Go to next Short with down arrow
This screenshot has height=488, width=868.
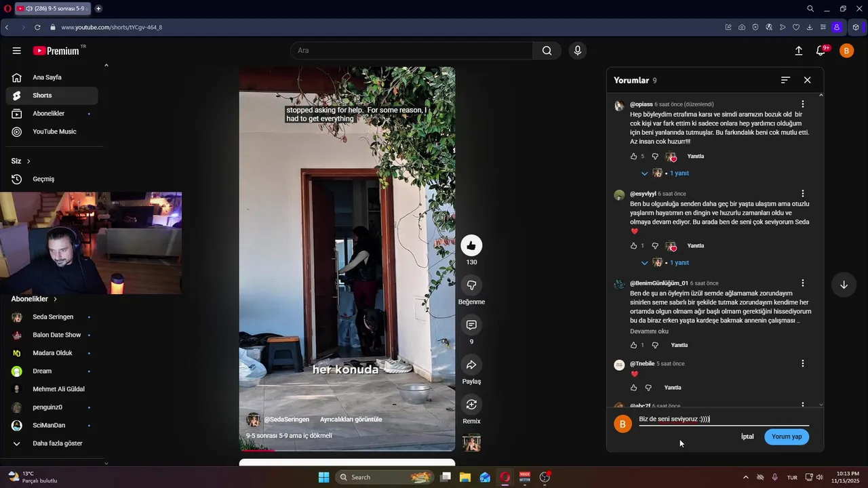click(x=844, y=285)
